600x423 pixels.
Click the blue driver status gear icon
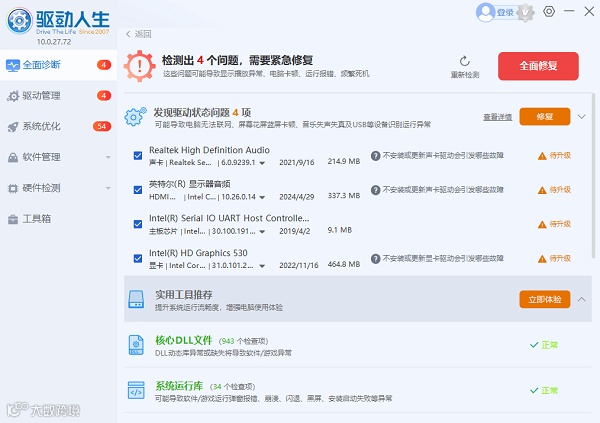click(135, 116)
